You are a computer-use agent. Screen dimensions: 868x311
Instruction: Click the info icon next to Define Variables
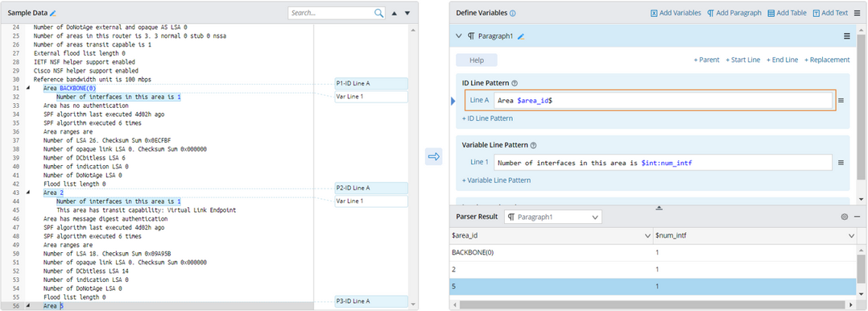tap(513, 14)
